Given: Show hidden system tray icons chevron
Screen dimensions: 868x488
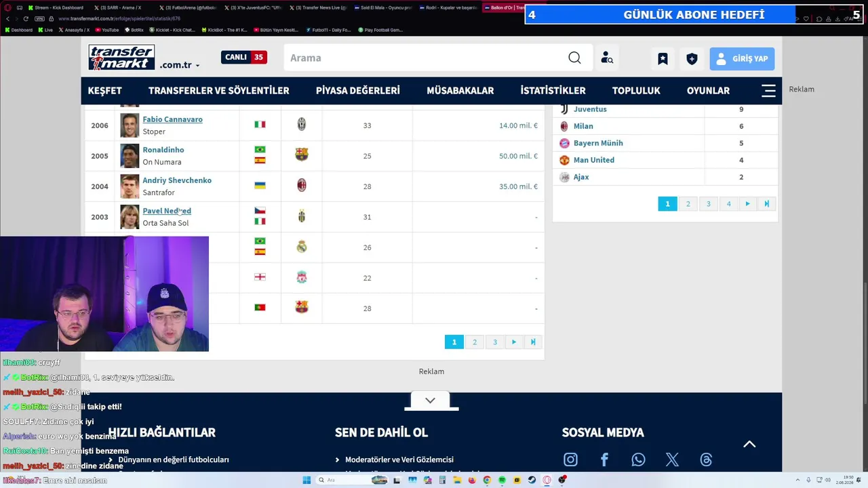Looking at the screenshot, I should (x=797, y=481).
